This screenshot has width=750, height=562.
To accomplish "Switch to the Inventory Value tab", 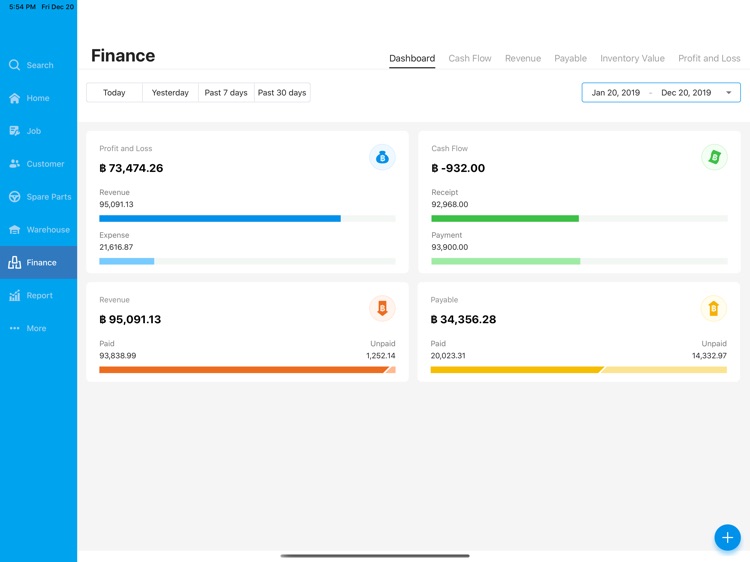I will [632, 58].
